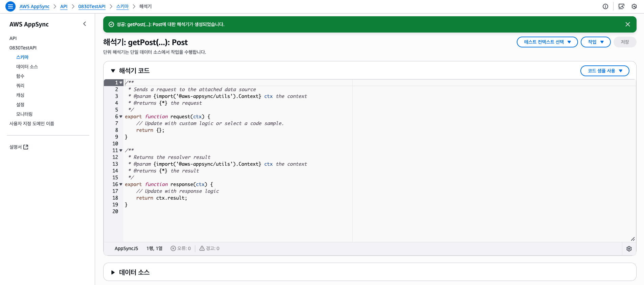Dismiss the green success notification banner

click(628, 24)
